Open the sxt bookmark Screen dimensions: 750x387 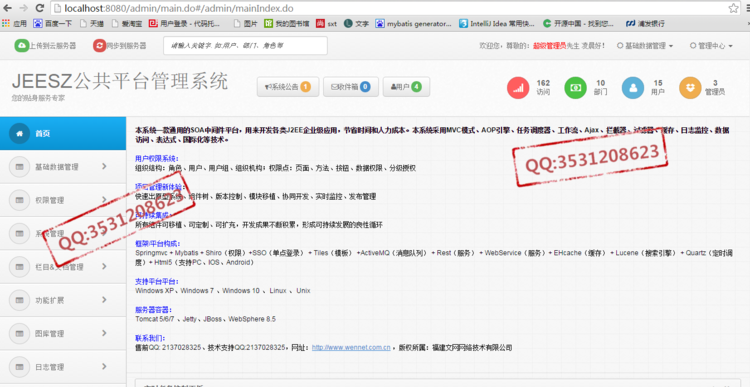point(327,23)
